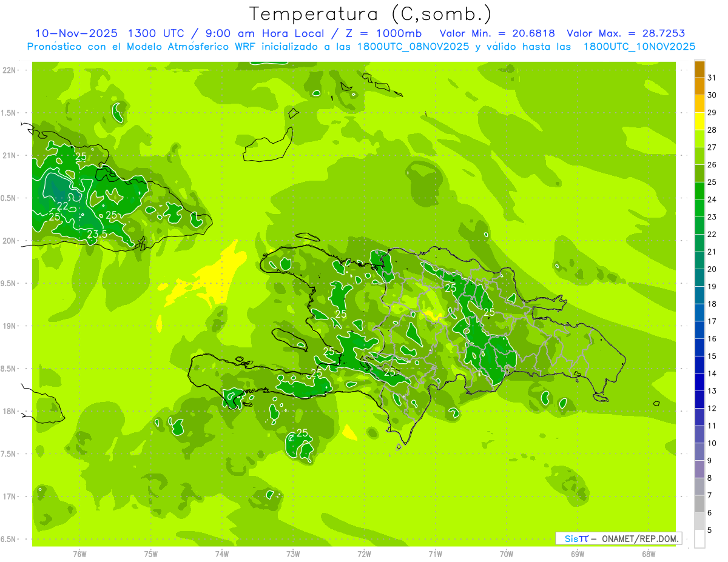Viewport: 728px width, 562px height.
Task: Click the "20N" latitude axis label
Action: [8, 241]
